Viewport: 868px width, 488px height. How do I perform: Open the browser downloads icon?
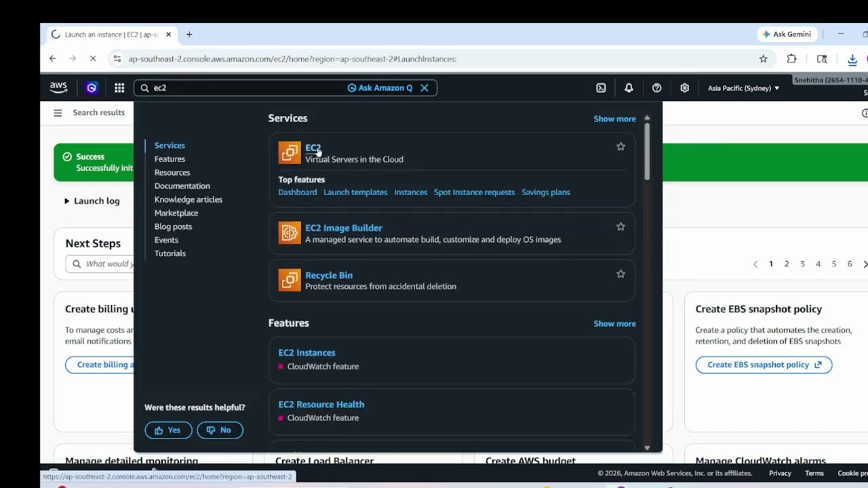coord(852,59)
